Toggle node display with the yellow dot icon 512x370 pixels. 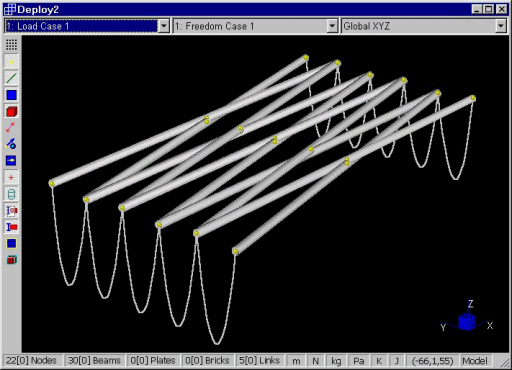(x=11, y=62)
